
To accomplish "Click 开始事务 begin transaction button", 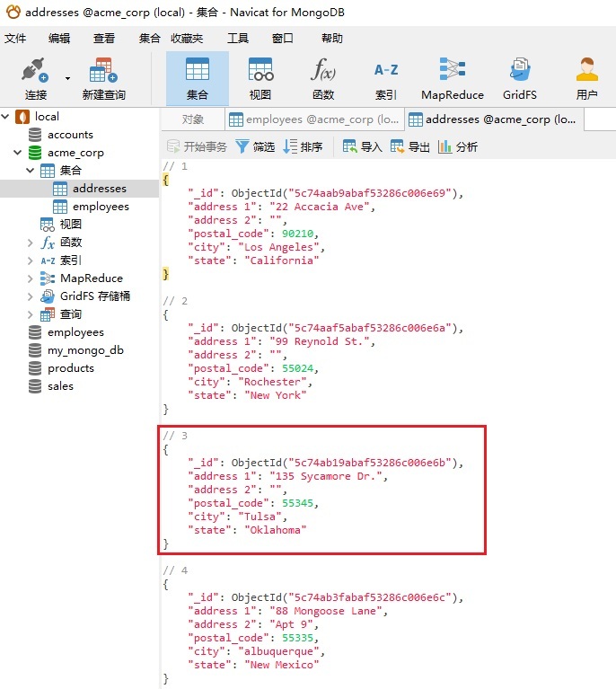I will pyautogui.click(x=197, y=146).
